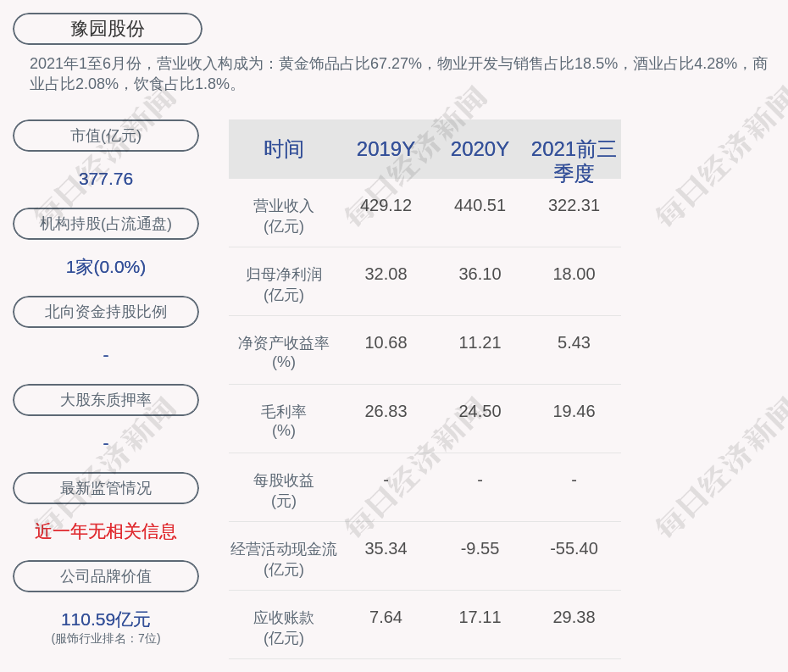Click the ranking note 服饰行业排名：7位
The image size is (788, 672).
click(106, 639)
